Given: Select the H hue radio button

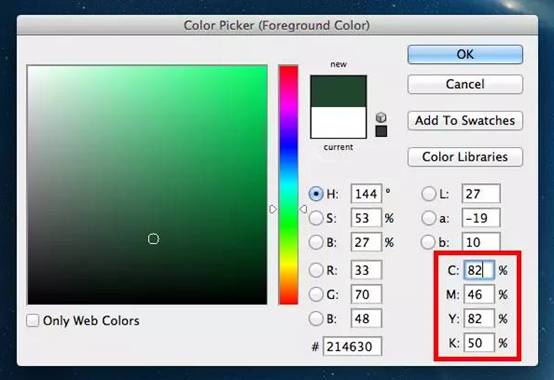Looking at the screenshot, I should pos(316,194).
